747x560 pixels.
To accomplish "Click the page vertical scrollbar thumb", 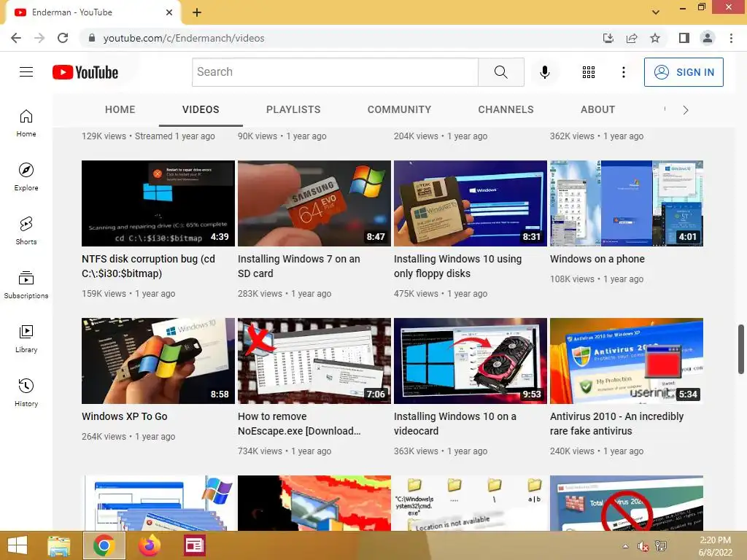I will click(x=741, y=349).
